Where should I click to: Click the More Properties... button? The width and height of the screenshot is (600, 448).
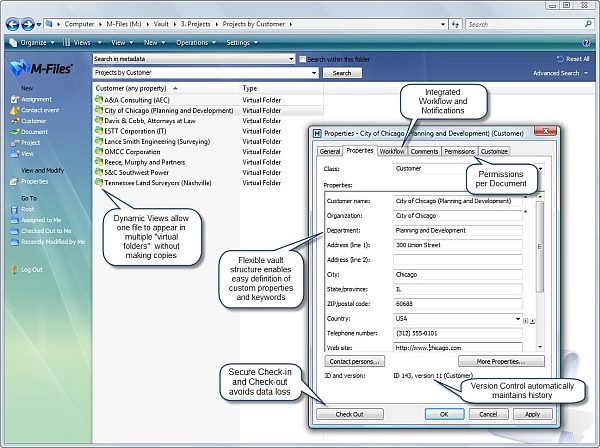501,362
